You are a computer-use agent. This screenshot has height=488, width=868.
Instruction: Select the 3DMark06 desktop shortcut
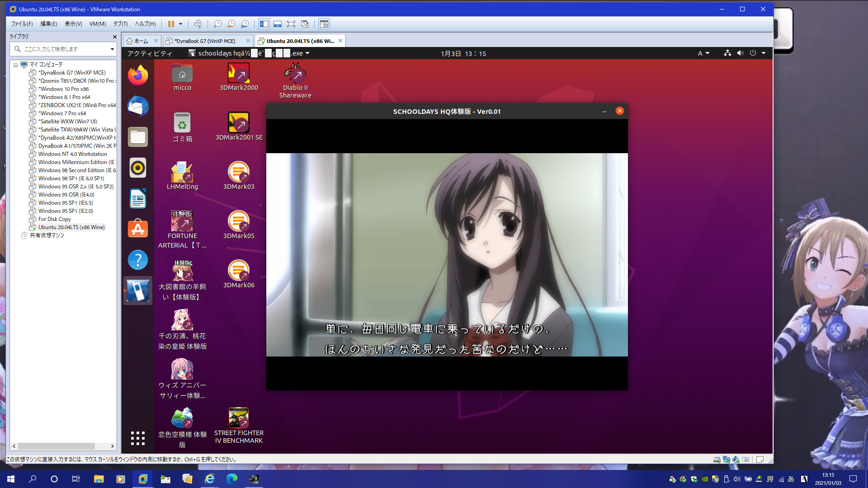(239, 274)
